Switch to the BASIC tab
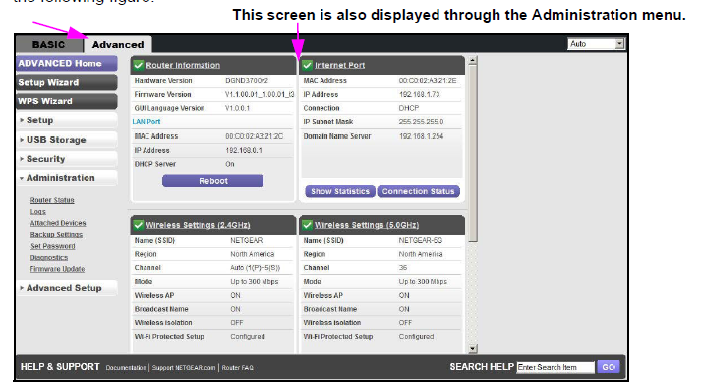This screenshot has width=713, height=389. pyautogui.click(x=48, y=45)
